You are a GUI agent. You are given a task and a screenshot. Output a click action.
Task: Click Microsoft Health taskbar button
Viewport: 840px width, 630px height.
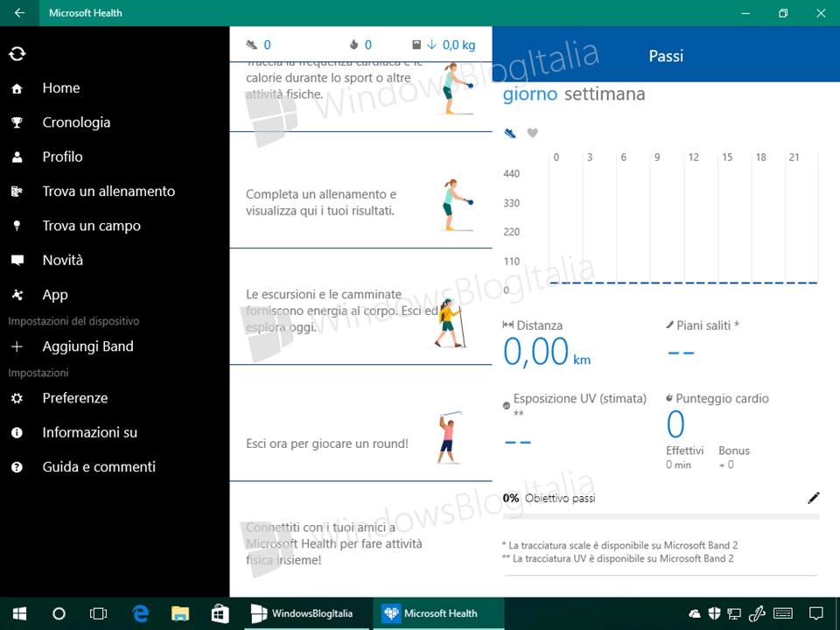click(x=438, y=613)
